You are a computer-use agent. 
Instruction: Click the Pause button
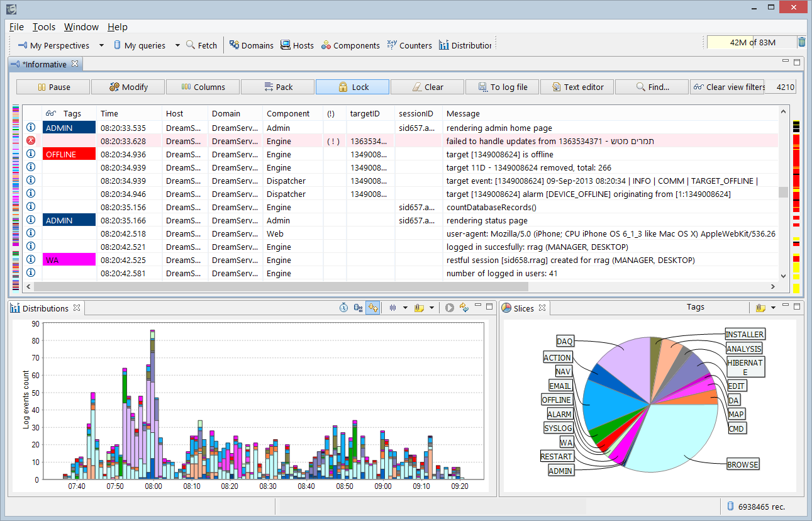(53, 87)
